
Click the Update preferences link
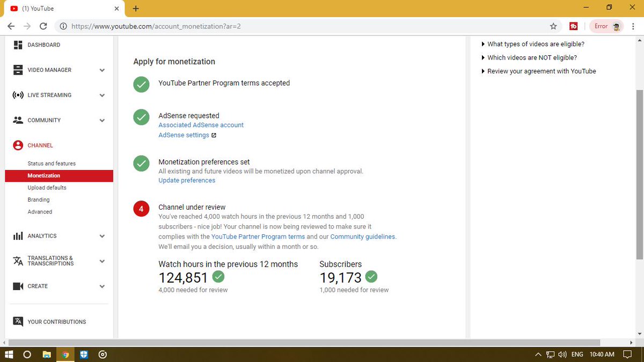[187, 180]
